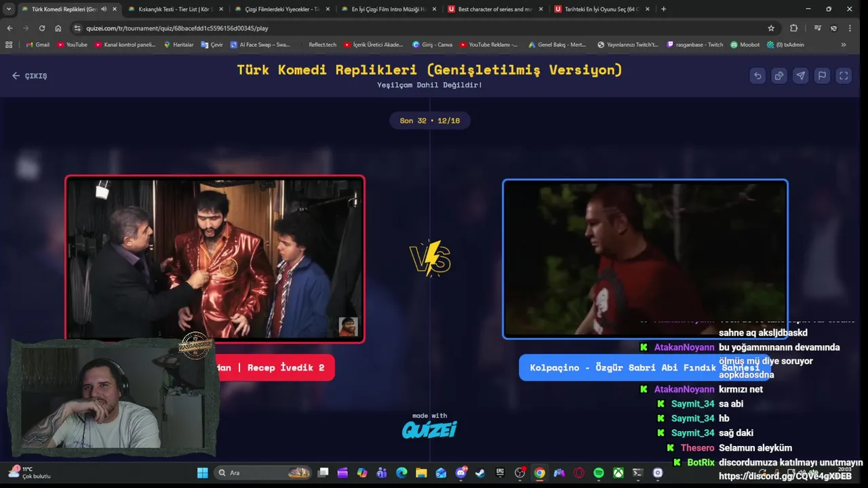Open Epic Games Launcher from the taskbar
The width and height of the screenshot is (868, 488).
pos(500,472)
